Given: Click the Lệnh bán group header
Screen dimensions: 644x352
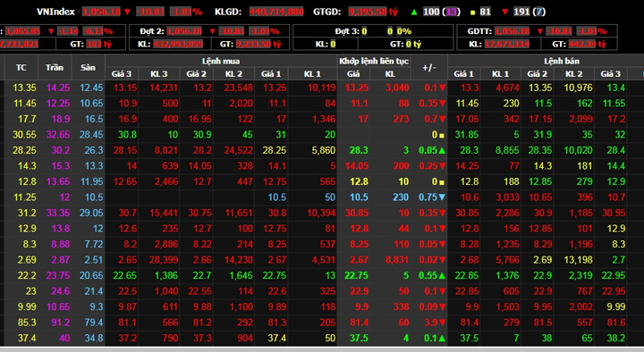Looking at the screenshot, I should 562,61.
